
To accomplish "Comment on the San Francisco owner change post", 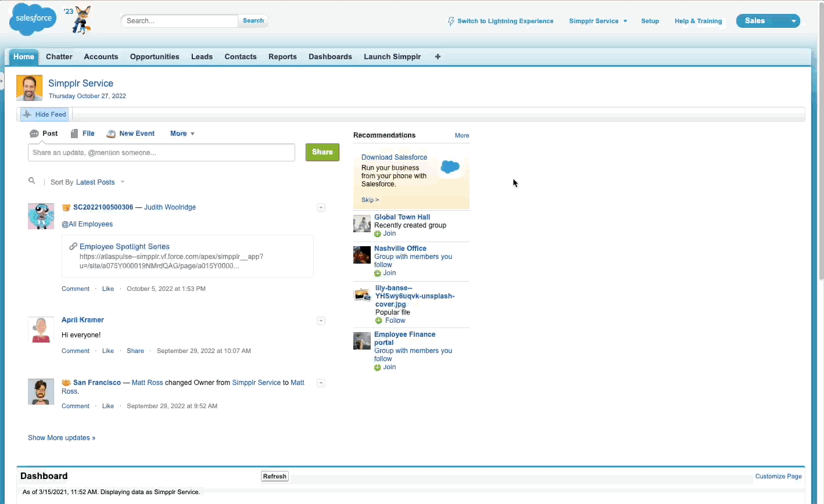I will click(x=76, y=406).
